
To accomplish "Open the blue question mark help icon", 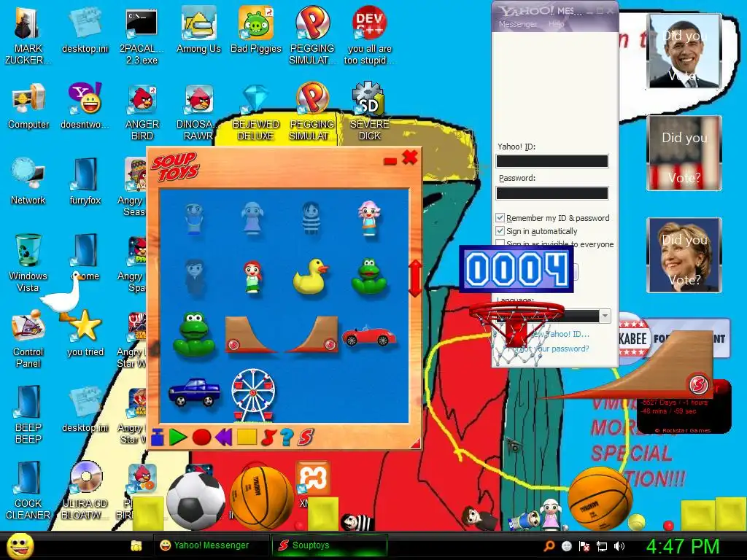I will (x=286, y=437).
